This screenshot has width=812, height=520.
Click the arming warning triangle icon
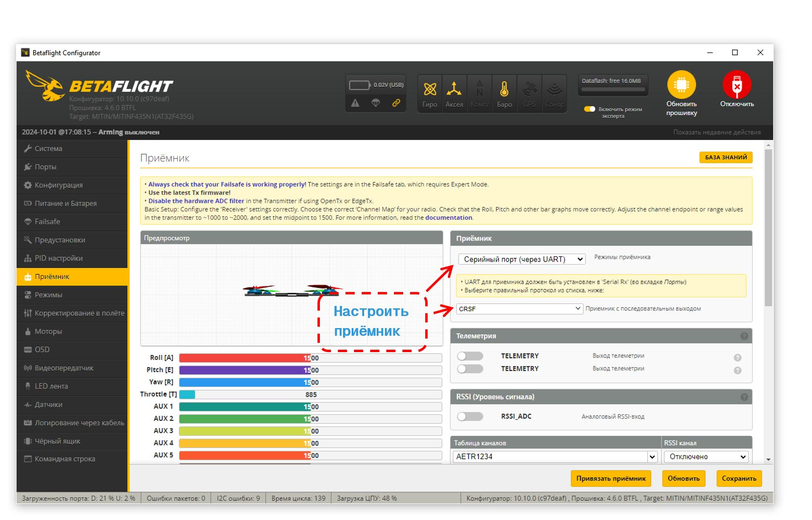[355, 102]
